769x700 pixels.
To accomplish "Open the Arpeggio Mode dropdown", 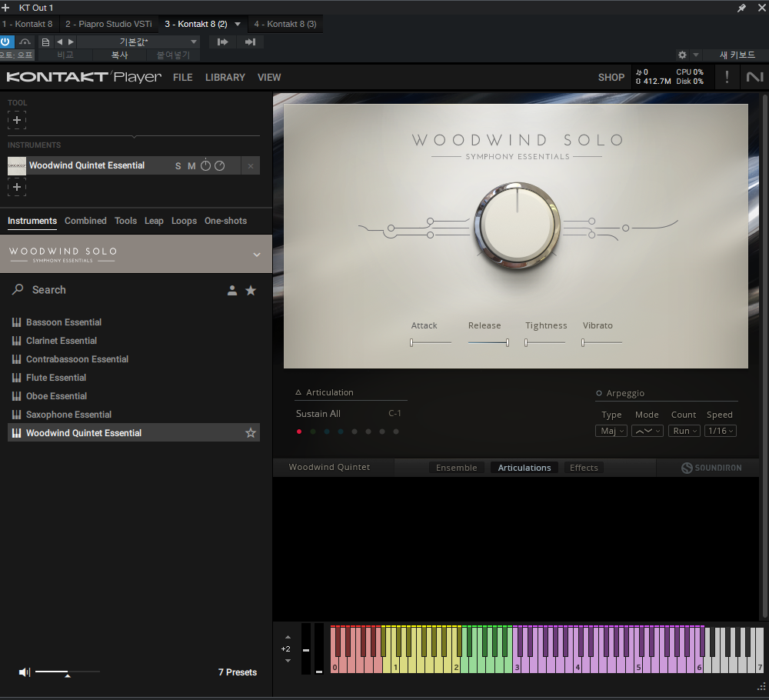I will (647, 431).
